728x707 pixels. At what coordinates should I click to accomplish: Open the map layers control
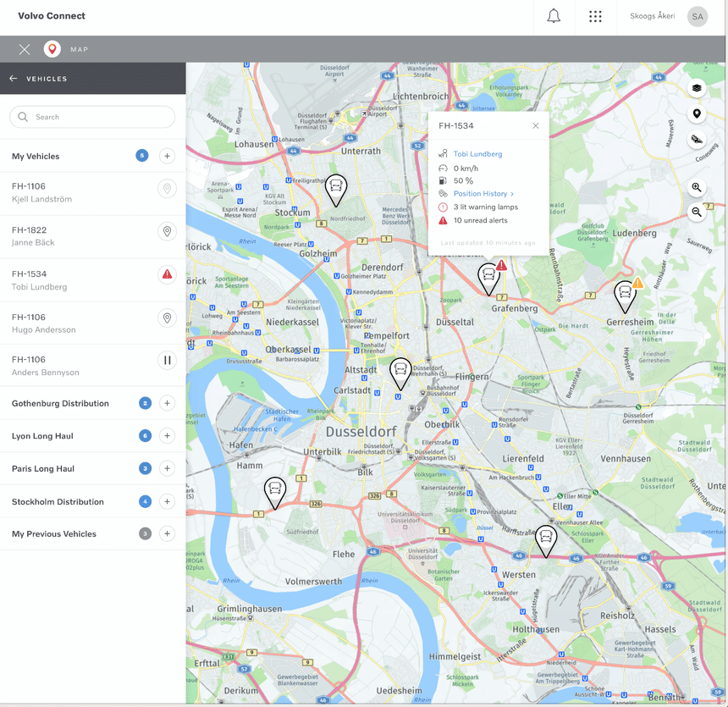[x=697, y=88]
